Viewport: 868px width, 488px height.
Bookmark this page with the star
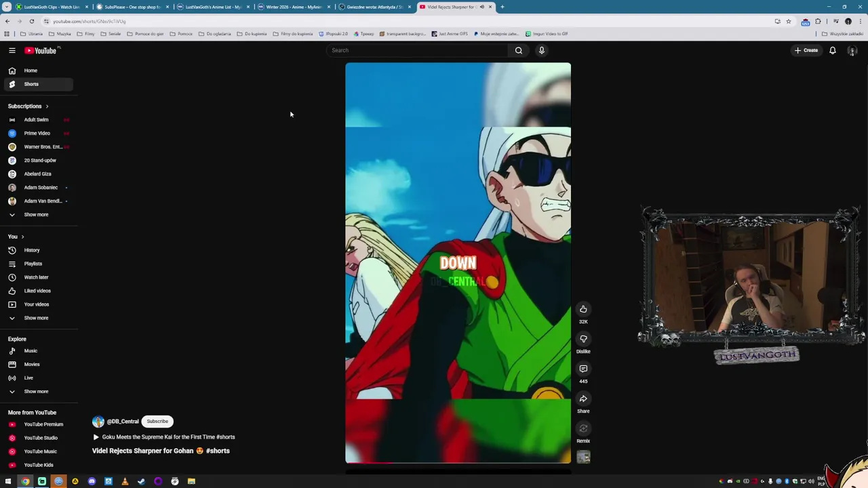pos(788,21)
